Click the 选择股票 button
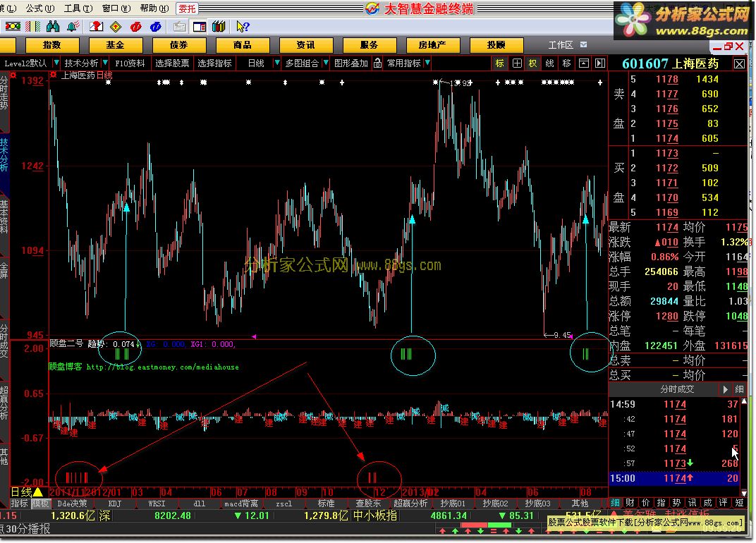 172,63
